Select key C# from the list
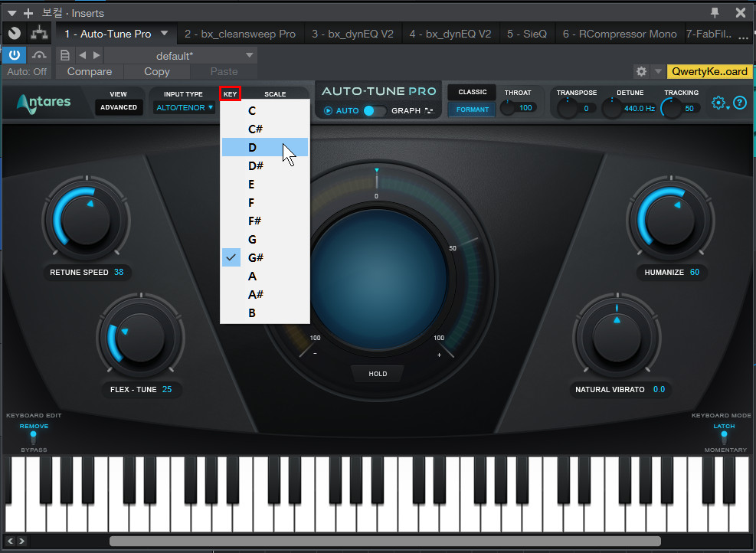Image resolution: width=756 pixels, height=553 pixels. click(x=265, y=129)
